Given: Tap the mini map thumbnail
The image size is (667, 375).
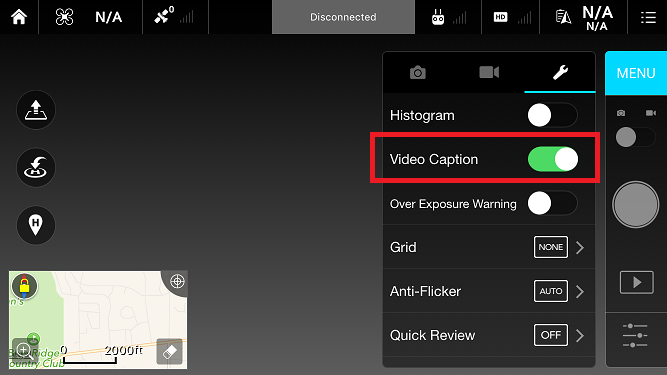Looking at the screenshot, I should pos(98,320).
